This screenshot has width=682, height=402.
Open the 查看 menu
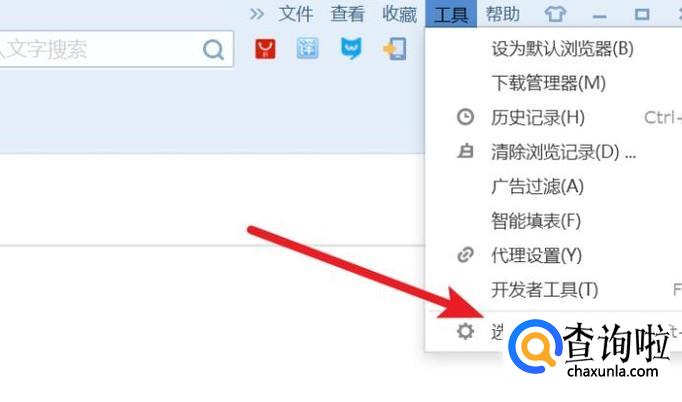tap(347, 14)
